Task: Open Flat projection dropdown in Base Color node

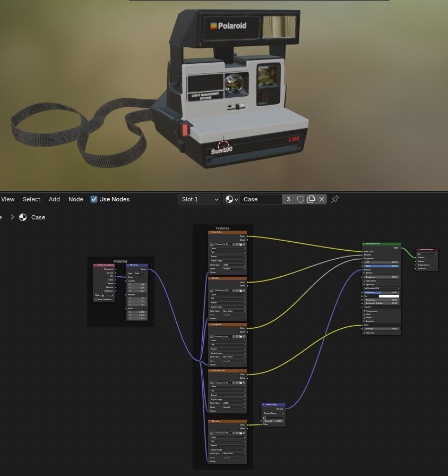Action: click(x=228, y=252)
